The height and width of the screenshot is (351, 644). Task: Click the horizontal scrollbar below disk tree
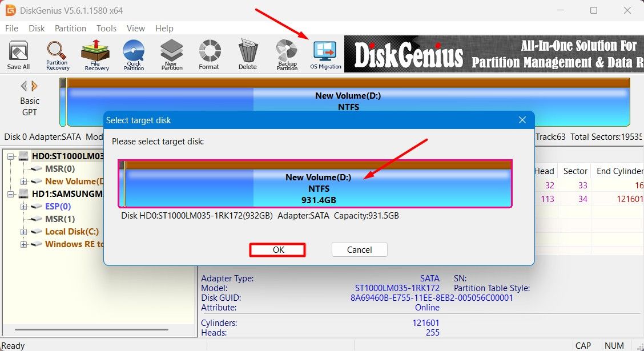tap(91, 330)
